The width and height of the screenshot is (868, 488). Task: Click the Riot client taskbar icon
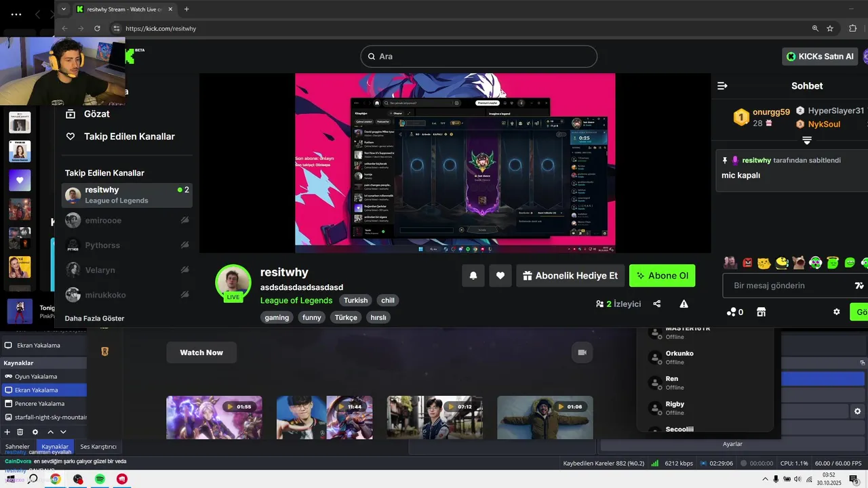[122, 479]
